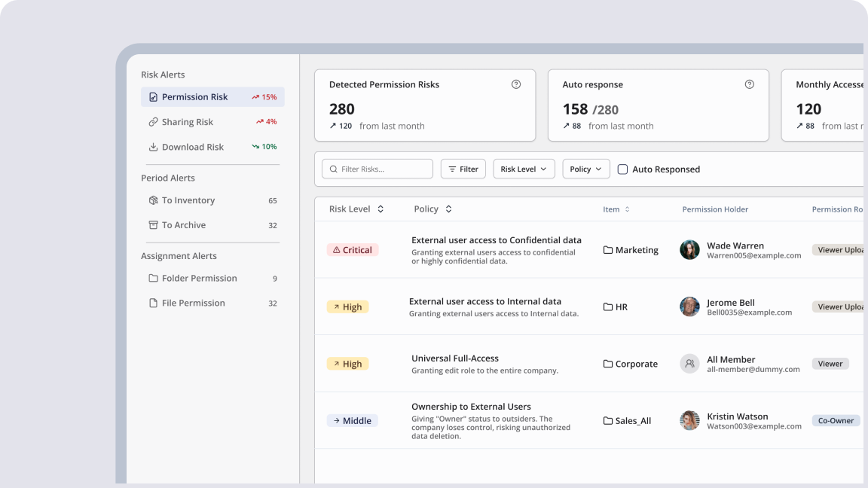Click the Sharing Risk link icon
The image size is (868, 488).
pos(154,122)
